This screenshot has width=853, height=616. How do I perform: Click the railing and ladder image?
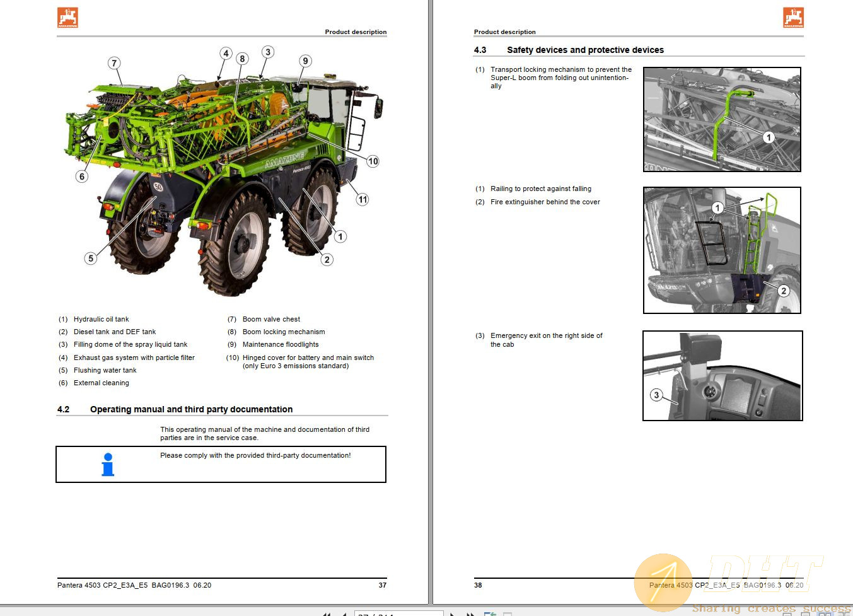coord(722,250)
